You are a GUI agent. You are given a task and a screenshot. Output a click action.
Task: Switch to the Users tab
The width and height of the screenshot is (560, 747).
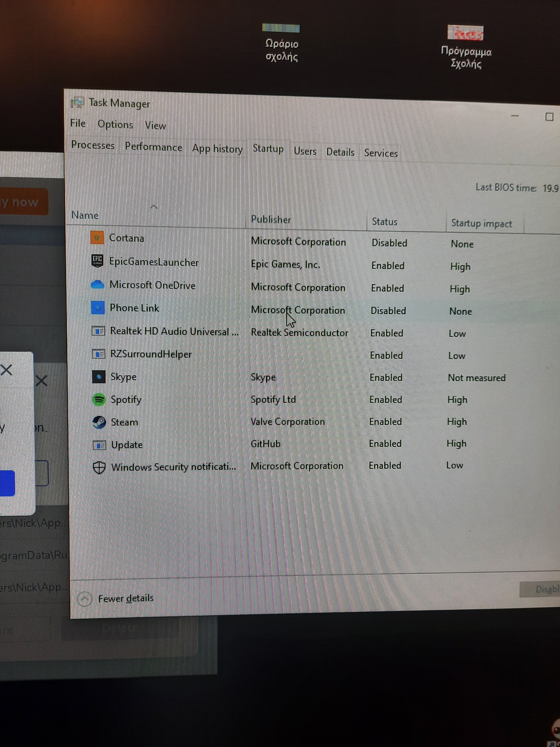coord(305,151)
